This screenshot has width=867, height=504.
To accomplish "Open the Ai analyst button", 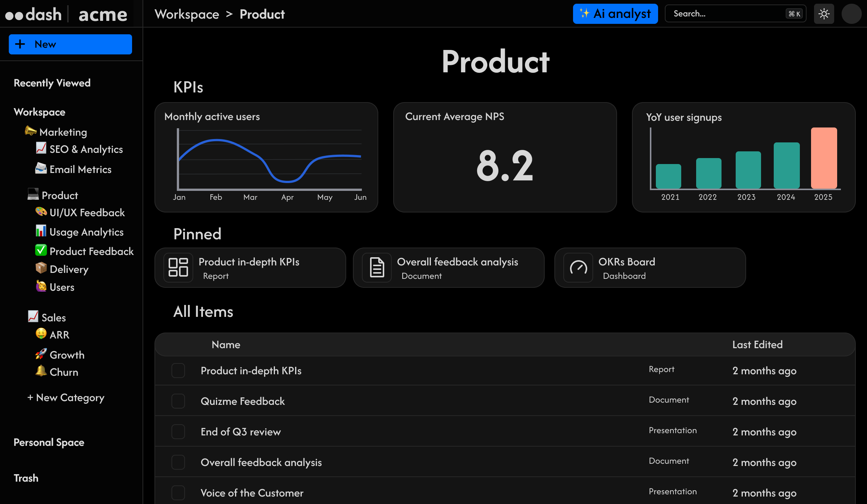I will pyautogui.click(x=615, y=14).
